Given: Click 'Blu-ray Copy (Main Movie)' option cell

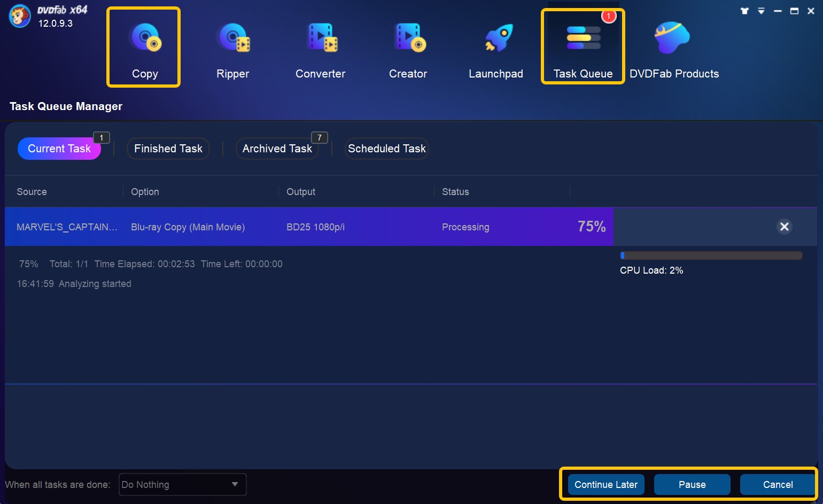Looking at the screenshot, I should (188, 227).
